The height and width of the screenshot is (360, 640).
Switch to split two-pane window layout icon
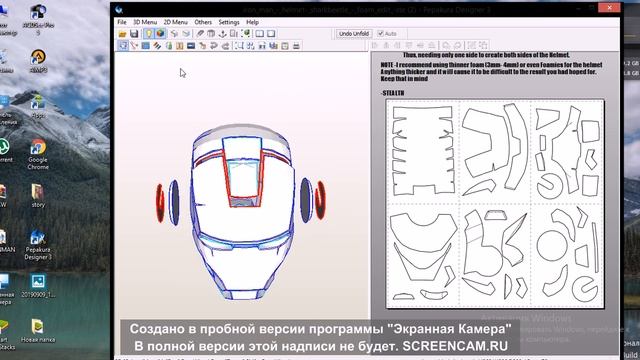[x=259, y=33]
